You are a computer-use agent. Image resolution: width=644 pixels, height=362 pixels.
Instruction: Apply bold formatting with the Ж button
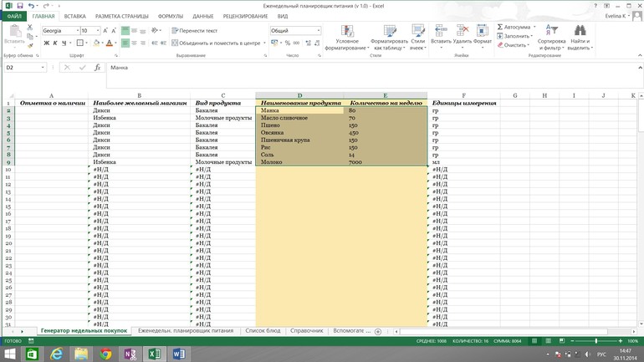pyautogui.click(x=47, y=43)
